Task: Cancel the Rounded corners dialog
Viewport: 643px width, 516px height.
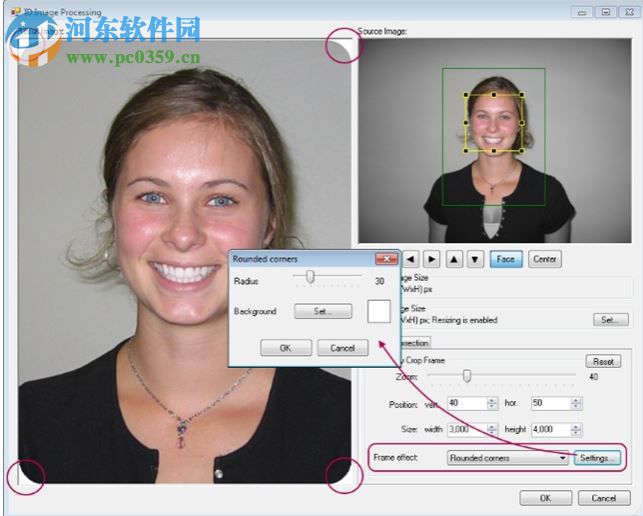Action: pos(342,348)
